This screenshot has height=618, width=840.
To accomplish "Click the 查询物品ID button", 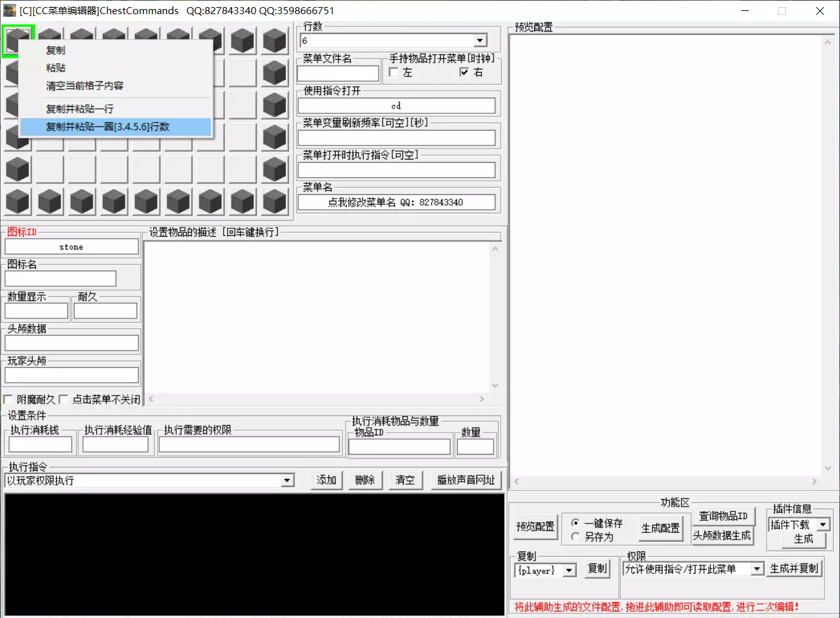I will 723,516.
